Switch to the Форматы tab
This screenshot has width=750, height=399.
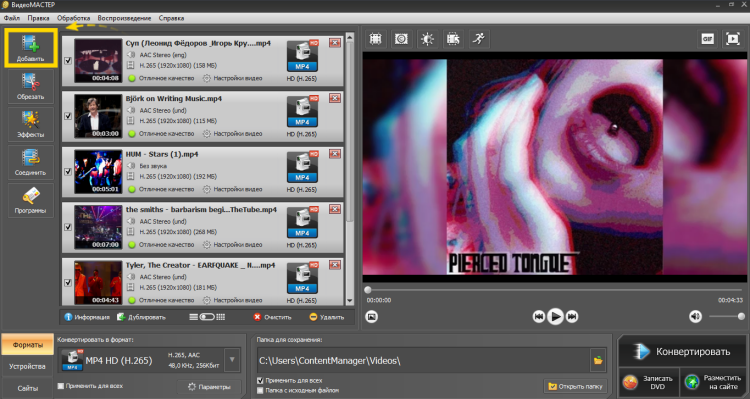[27, 344]
